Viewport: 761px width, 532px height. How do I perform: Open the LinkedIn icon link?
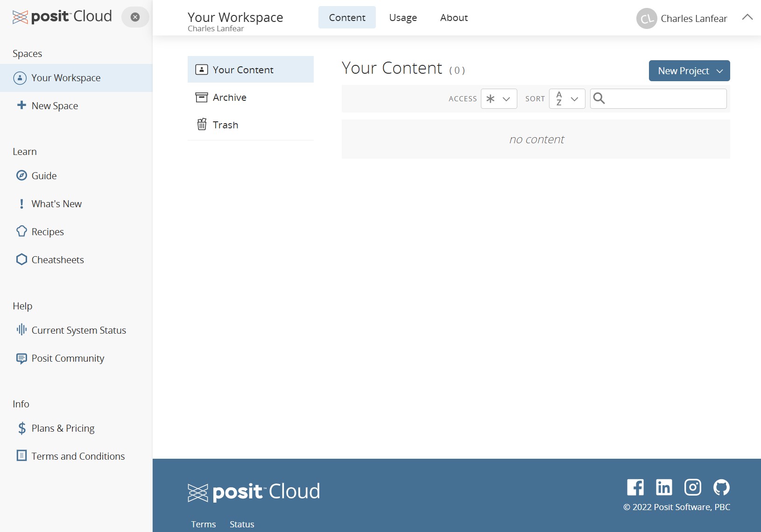pyautogui.click(x=664, y=487)
